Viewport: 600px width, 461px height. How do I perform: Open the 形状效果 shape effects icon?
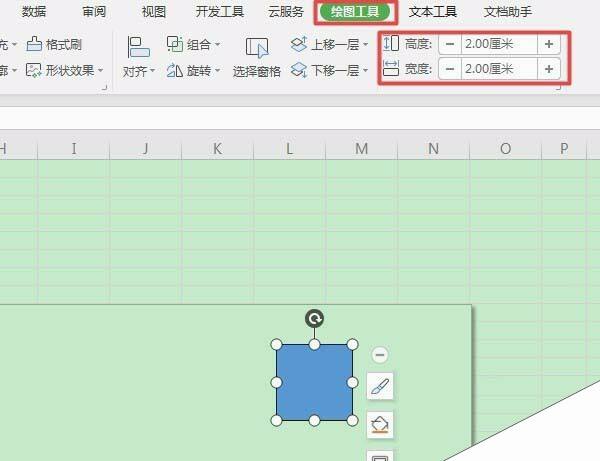point(34,70)
